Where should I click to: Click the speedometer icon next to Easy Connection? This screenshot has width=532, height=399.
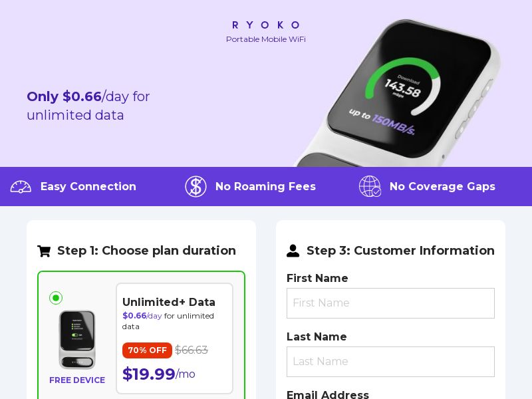21,187
